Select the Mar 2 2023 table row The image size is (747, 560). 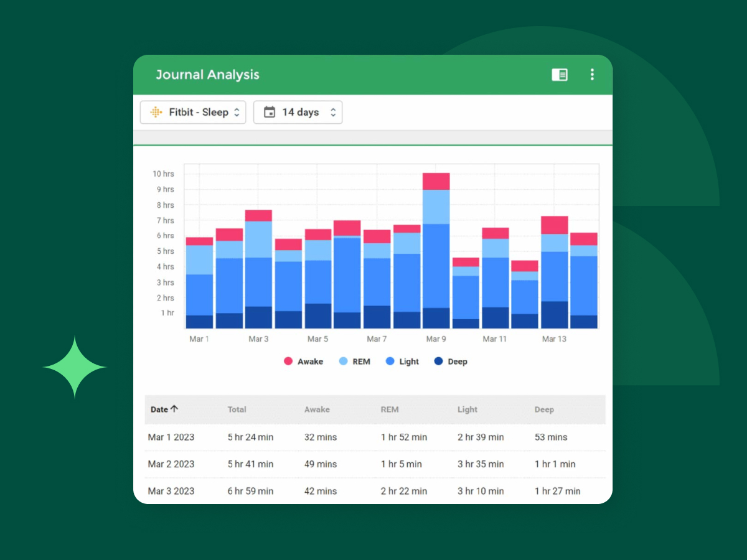(374, 464)
